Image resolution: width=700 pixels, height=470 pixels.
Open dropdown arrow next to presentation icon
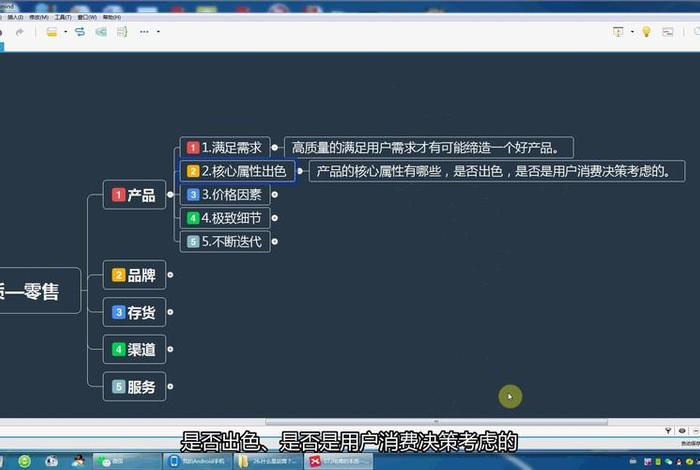(x=632, y=32)
